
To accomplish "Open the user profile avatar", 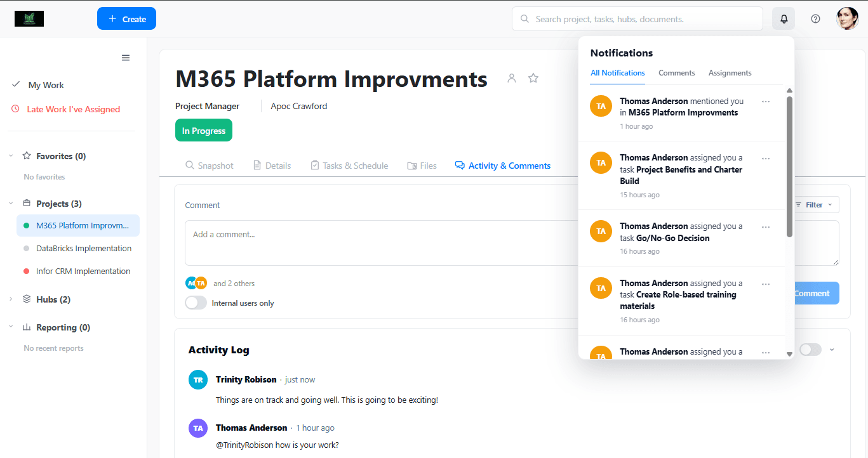I will click(x=848, y=19).
